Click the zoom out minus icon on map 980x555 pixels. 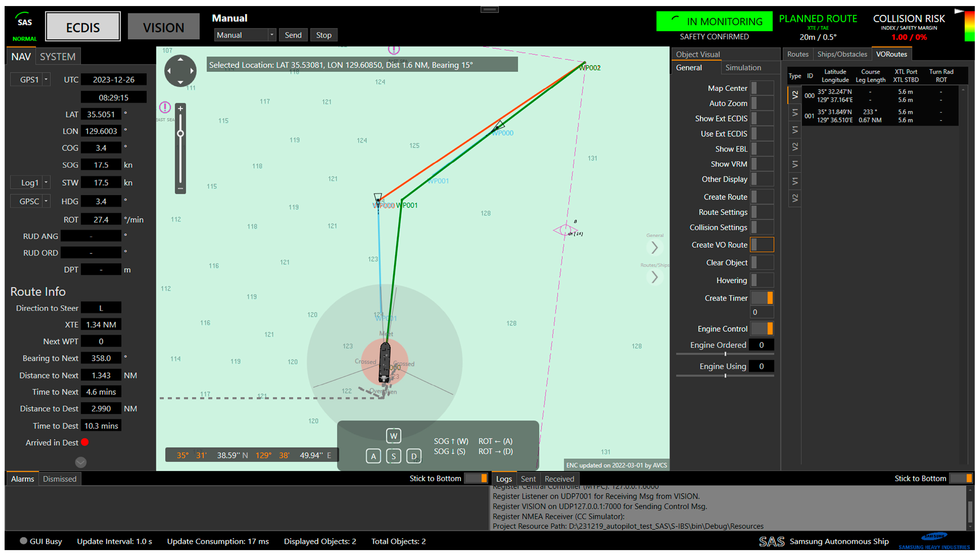[180, 188]
